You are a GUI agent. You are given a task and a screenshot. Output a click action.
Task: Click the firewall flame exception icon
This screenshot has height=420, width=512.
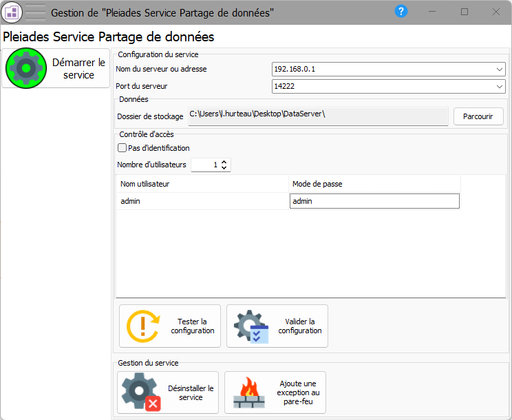pos(249,392)
